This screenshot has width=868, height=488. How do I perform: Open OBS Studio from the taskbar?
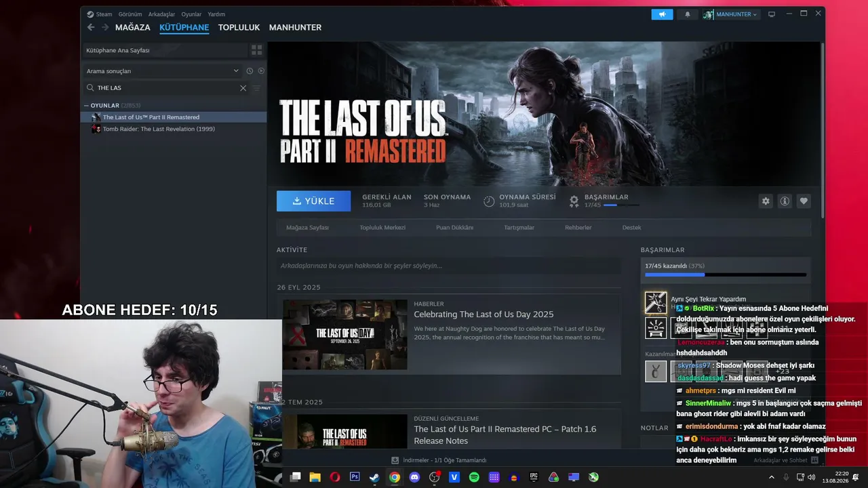[x=435, y=477]
